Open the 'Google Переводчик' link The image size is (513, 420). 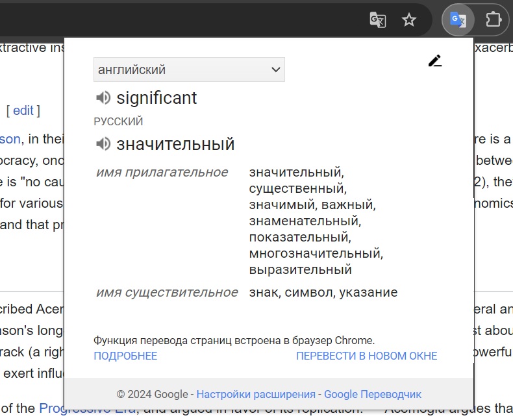point(373,395)
